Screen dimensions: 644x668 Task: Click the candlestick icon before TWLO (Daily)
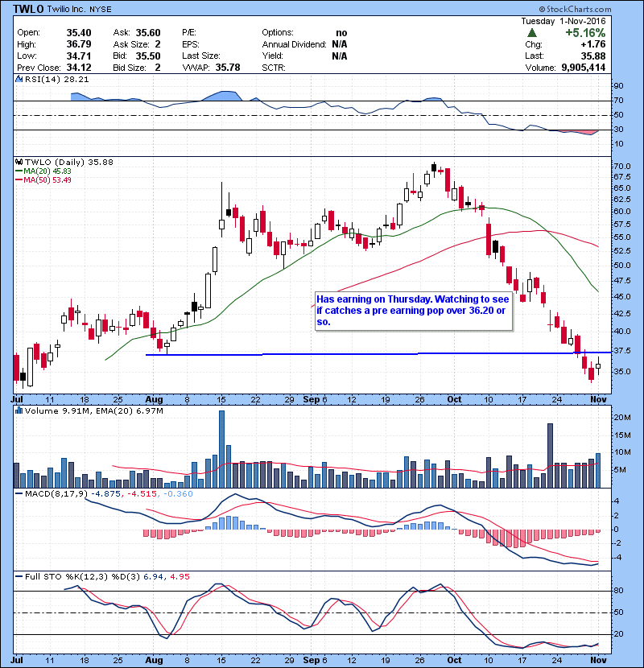[19, 163]
